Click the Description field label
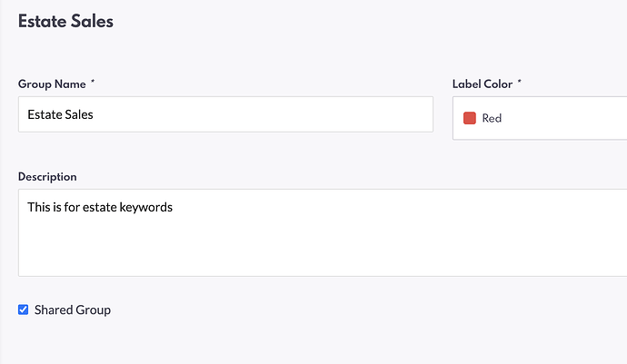This screenshot has width=627, height=364. tap(47, 177)
